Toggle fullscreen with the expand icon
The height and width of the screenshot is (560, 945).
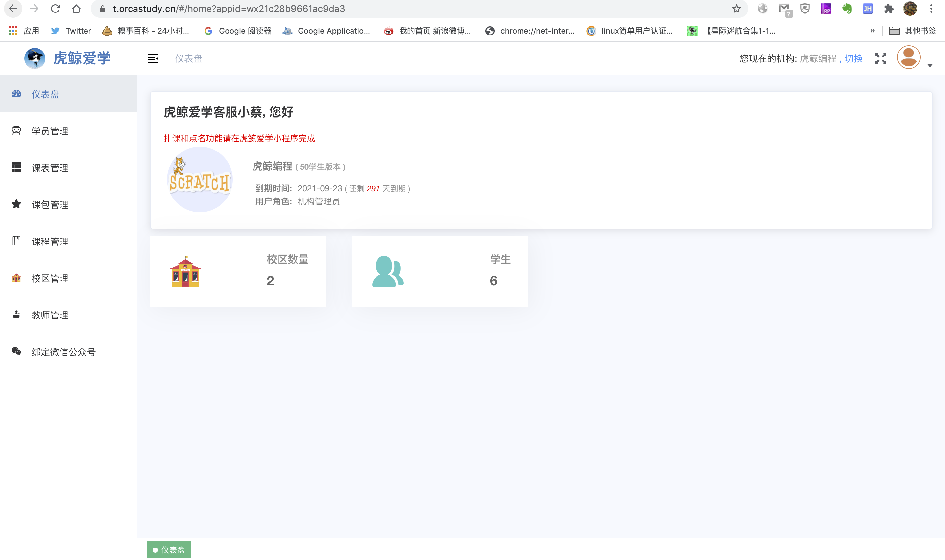click(x=880, y=58)
